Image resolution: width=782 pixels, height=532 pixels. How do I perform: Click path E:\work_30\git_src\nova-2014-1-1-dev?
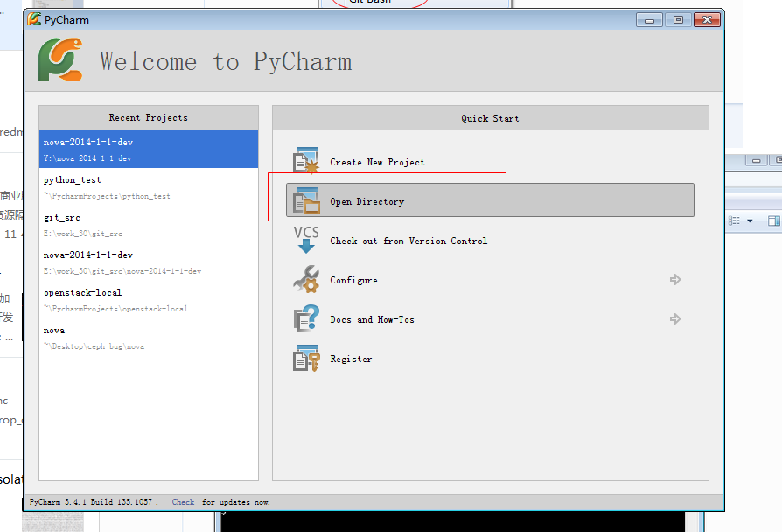pos(122,271)
